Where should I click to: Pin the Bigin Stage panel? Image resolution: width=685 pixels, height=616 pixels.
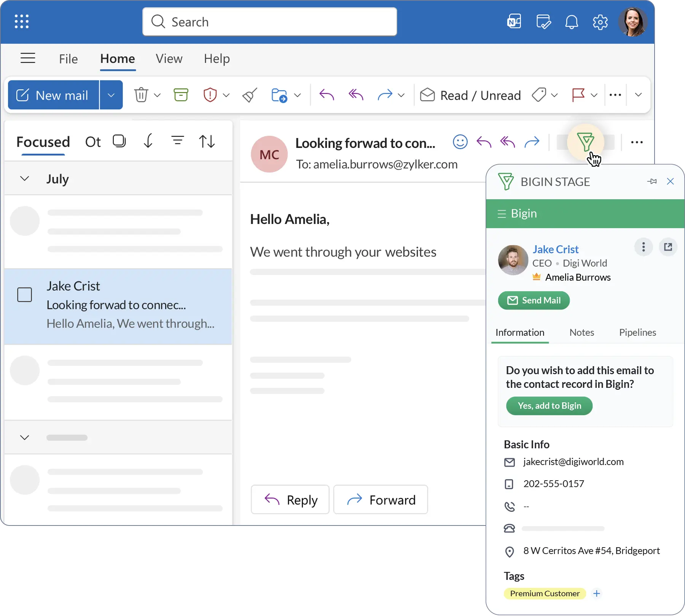click(652, 181)
